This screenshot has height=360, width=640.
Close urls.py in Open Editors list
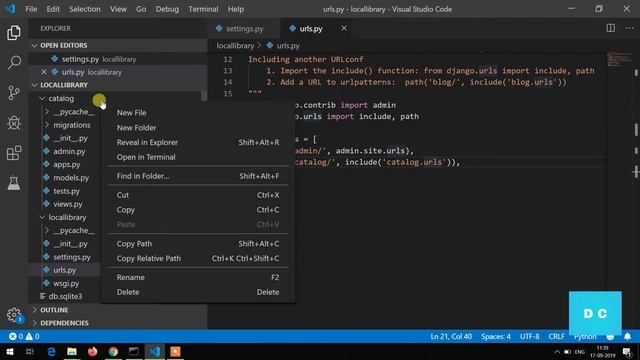pyautogui.click(x=44, y=72)
